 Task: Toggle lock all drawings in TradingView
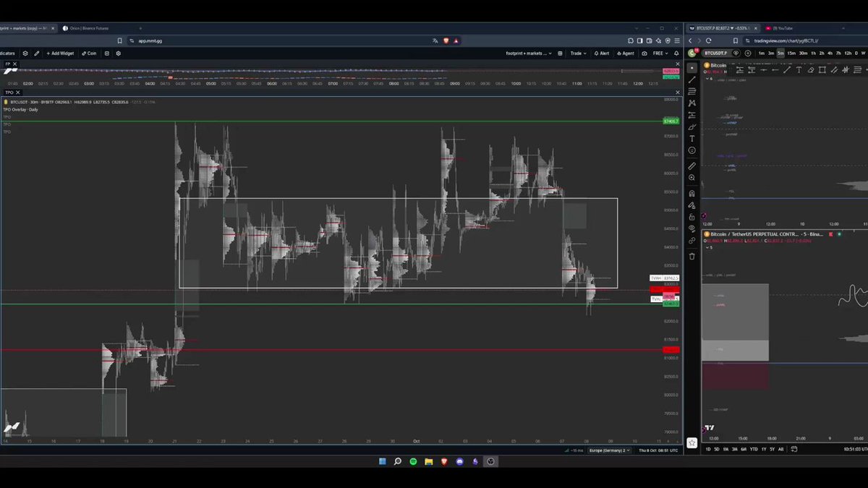[692, 217]
